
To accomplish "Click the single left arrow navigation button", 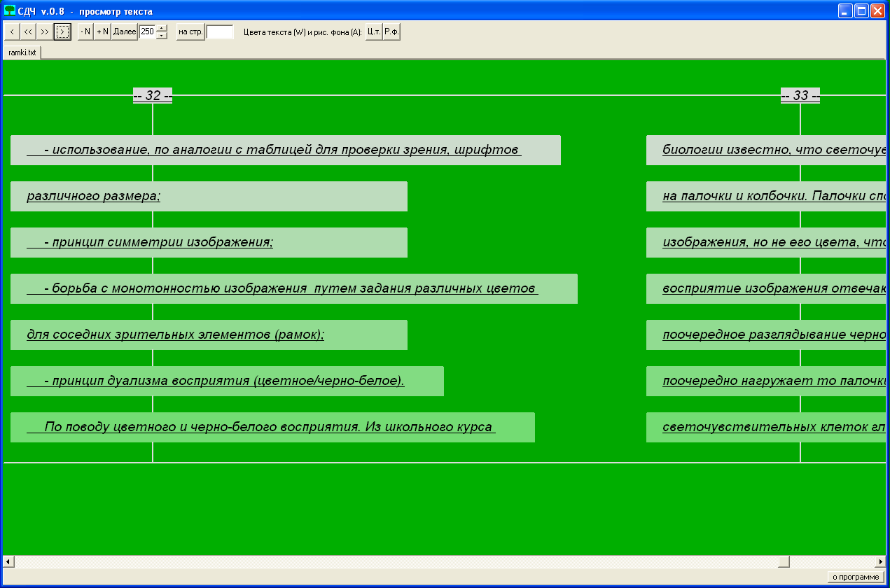I will point(12,31).
